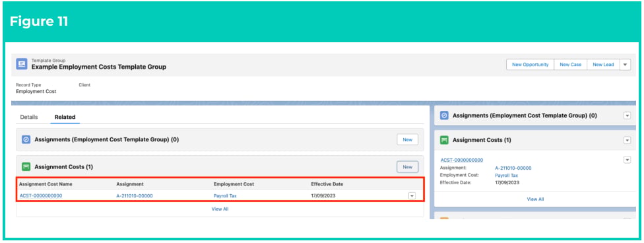Click the green Assignment Costs icon in left panel
Viewport: 644px width, 243px height.
(x=26, y=167)
